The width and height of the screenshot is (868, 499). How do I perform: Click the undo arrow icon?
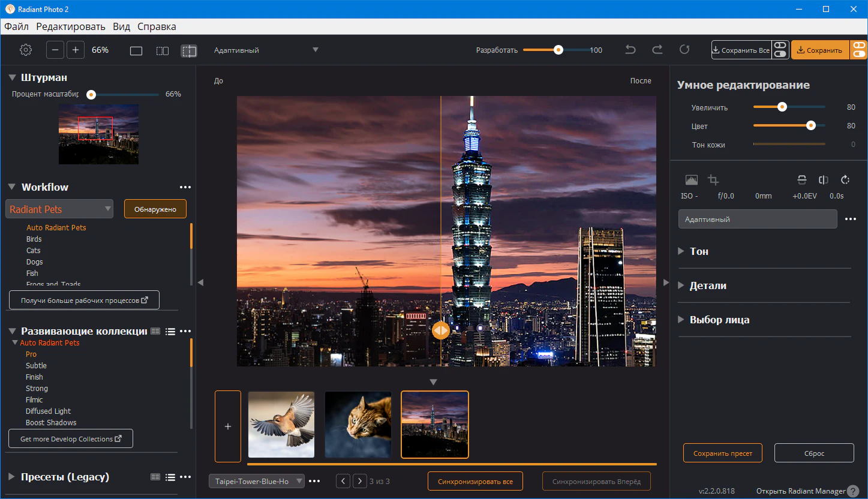[x=630, y=50]
